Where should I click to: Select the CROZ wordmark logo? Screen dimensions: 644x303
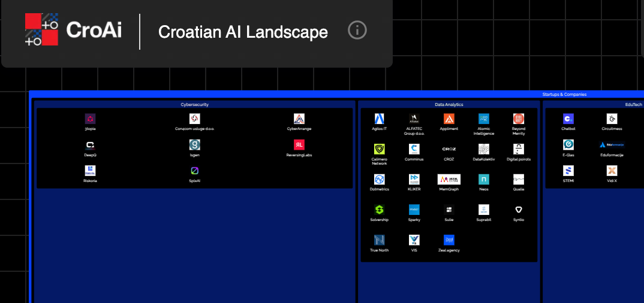449,149
